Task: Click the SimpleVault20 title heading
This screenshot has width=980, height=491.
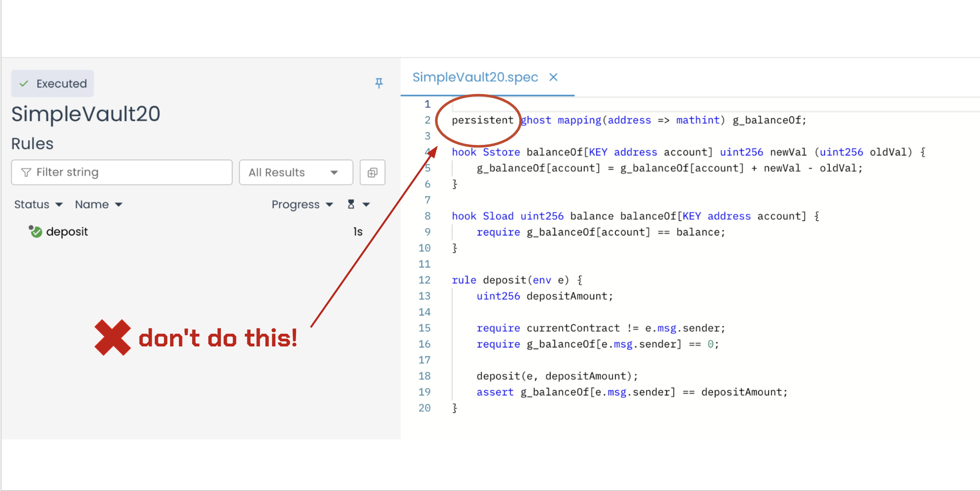Action: click(85, 114)
